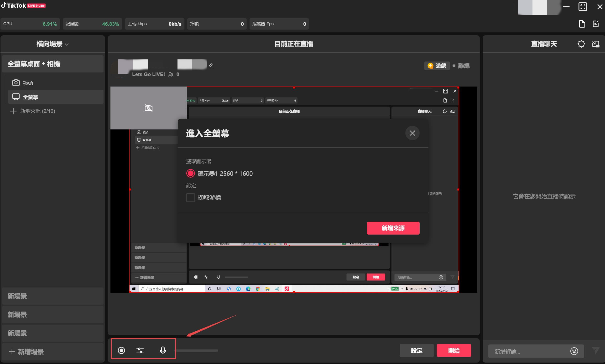
Task: Mute the microphone icon
Action: 163,350
